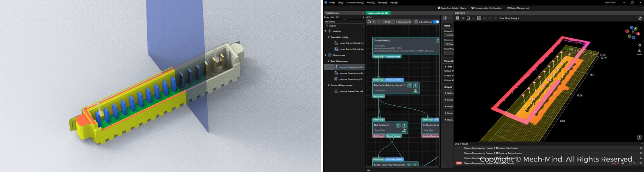Open the Project List dropdown arrow

click(363, 17)
